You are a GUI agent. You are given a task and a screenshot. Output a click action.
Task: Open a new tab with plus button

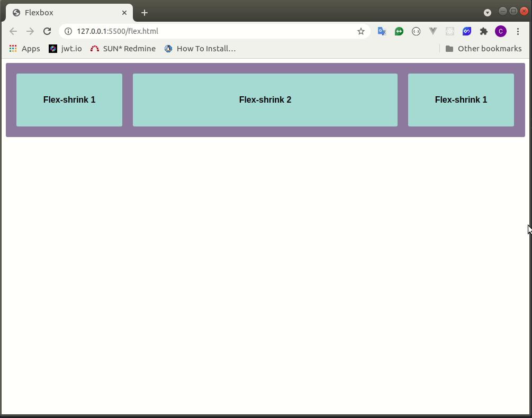[145, 13]
